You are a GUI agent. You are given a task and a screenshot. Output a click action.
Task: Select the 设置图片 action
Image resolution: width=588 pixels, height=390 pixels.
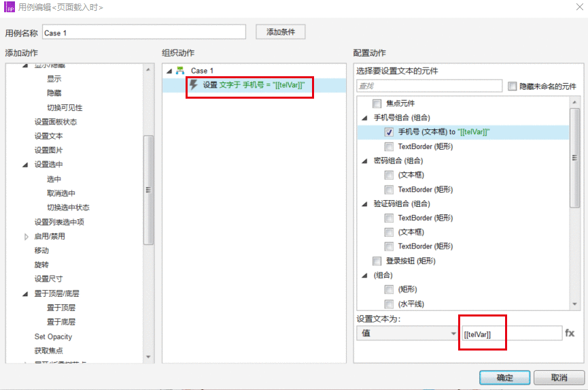[48, 150]
